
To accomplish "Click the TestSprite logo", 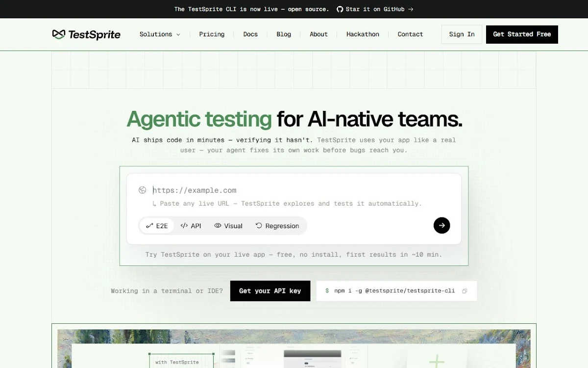I will pyautogui.click(x=86, y=34).
